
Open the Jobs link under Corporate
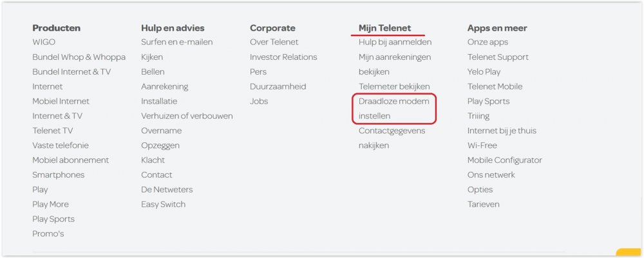click(259, 102)
